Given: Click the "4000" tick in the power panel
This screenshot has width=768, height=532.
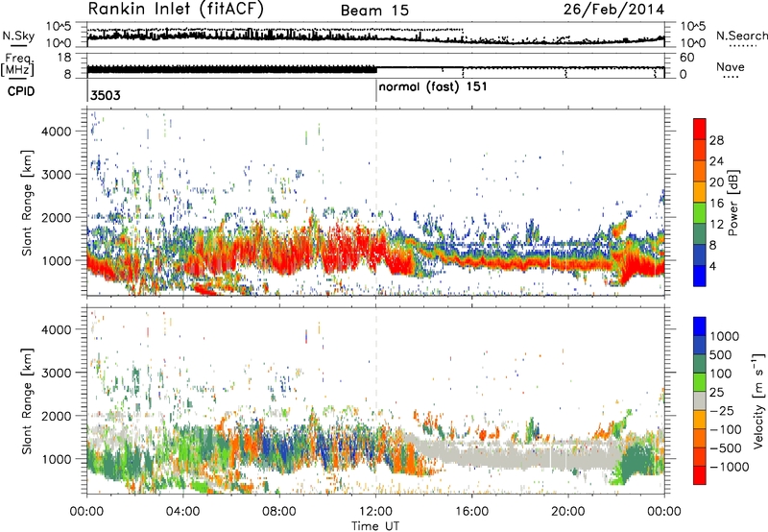Looking at the screenshot, I should point(56,132).
